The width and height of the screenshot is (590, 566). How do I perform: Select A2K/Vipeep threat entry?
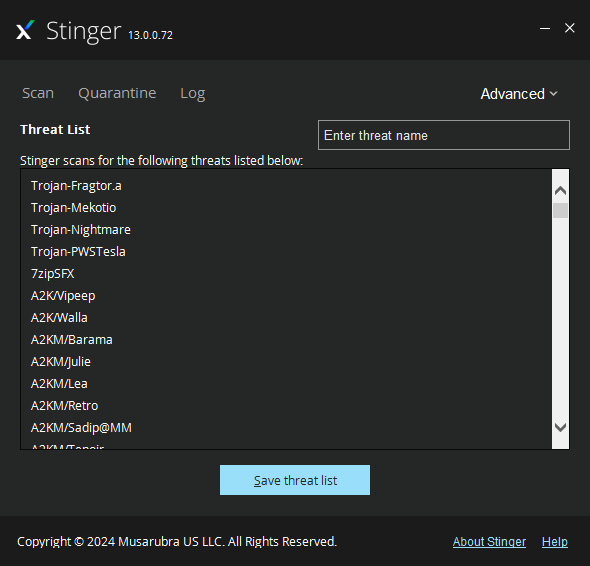[x=63, y=296]
